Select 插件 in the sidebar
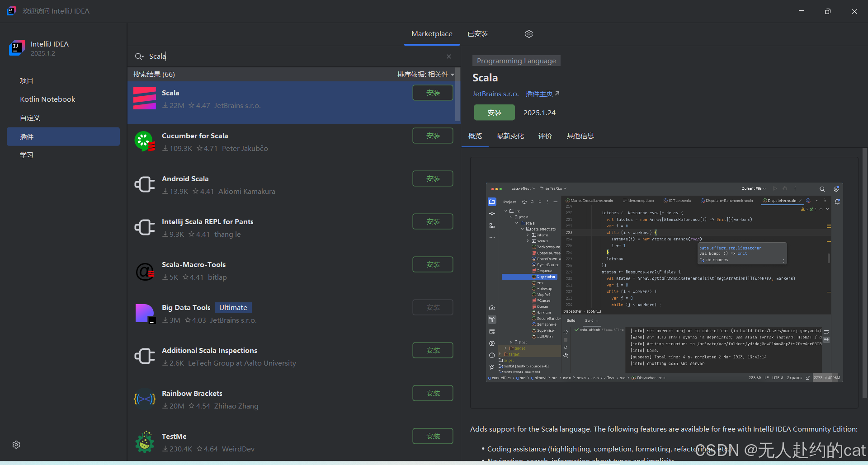The image size is (868, 465). (x=63, y=136)
